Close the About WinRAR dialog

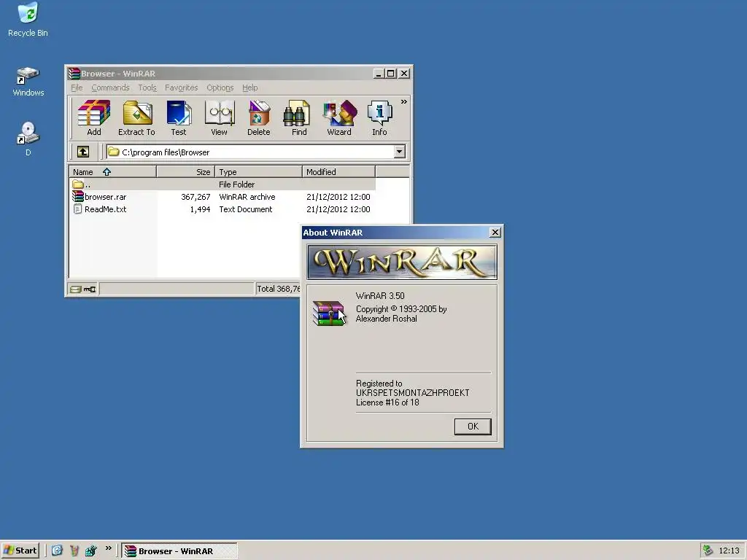click(x=495, y=232)
